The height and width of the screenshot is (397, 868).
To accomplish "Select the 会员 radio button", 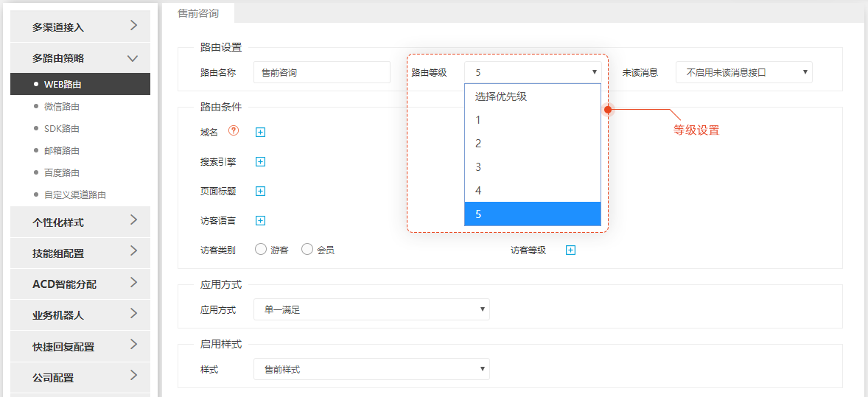I will click(307, 250).
